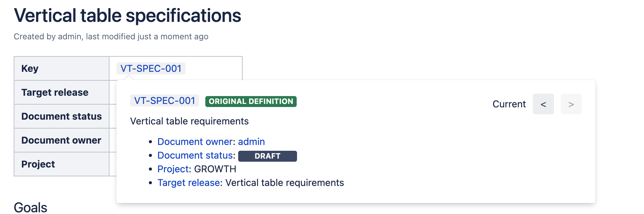Click the Target release link in popup
The height and width of the screenshot is (214, 644).
pos(189,183)
